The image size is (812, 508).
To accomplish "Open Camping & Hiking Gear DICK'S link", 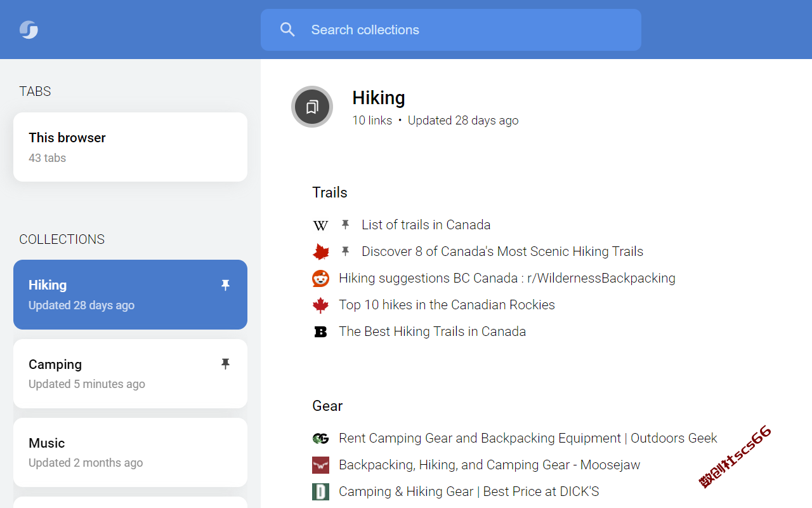I will (469, 491).
